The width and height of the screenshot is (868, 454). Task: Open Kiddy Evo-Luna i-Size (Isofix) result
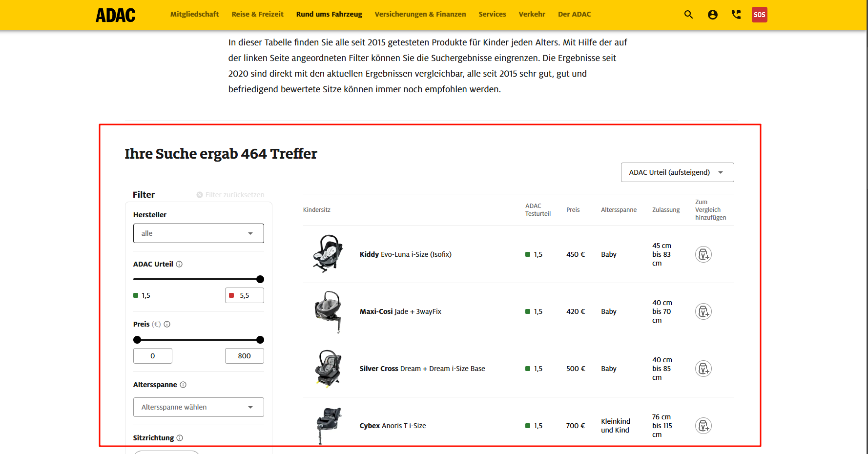point(405,254)
